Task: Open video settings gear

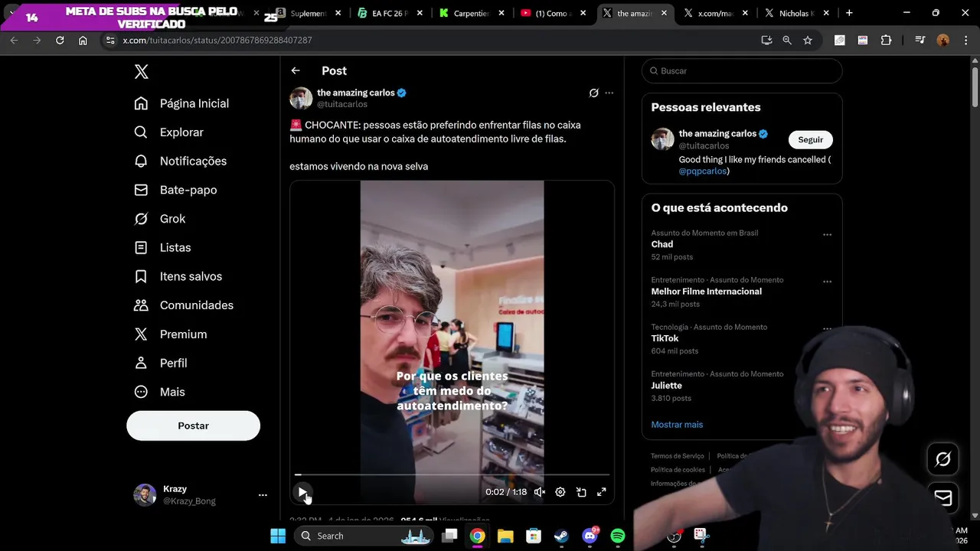Action: [560, 492]
